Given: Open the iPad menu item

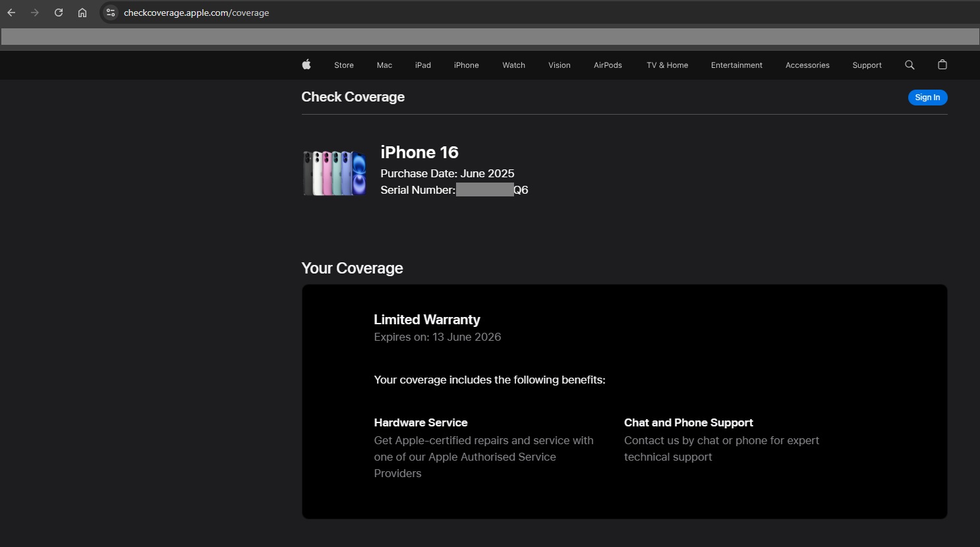Looking at the screenshot, I should pos(423,65).
